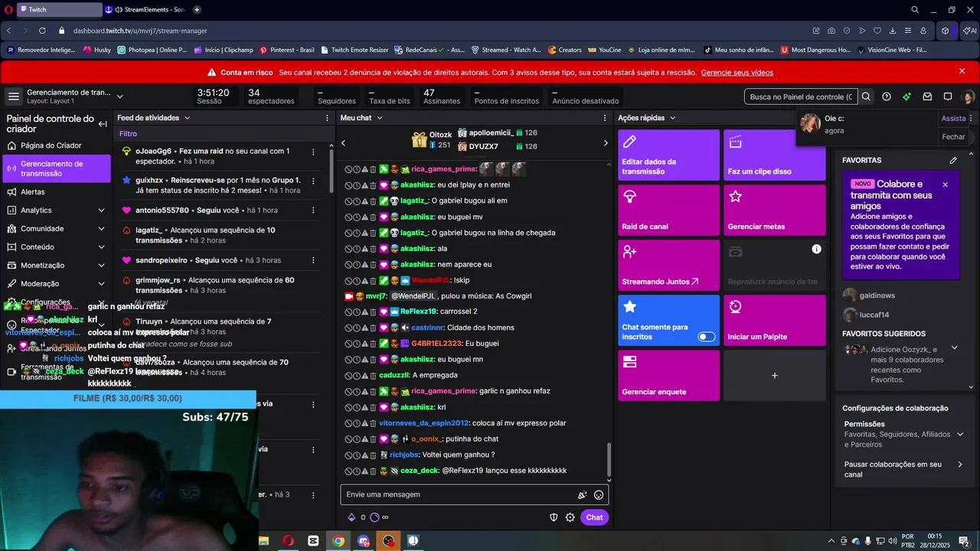Open the Gerenciar metas tile
Viewport: 980px width, 551px height.
click(x=775, y=210)
